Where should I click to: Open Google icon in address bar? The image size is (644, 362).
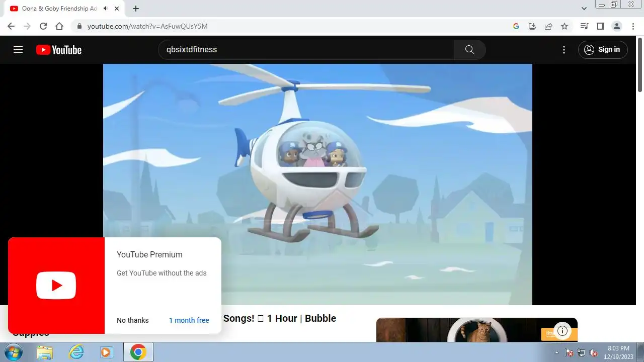(x=516, y=26)
